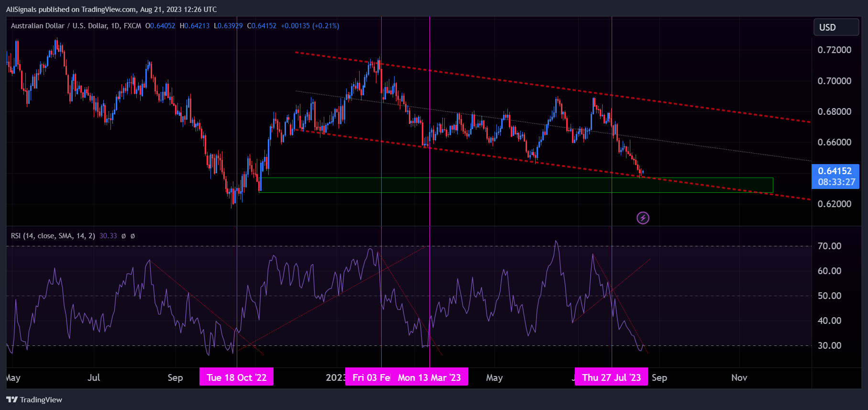The image size is (868, 410).
Task: Click the Jul time axis label
Action: point(94,377)
